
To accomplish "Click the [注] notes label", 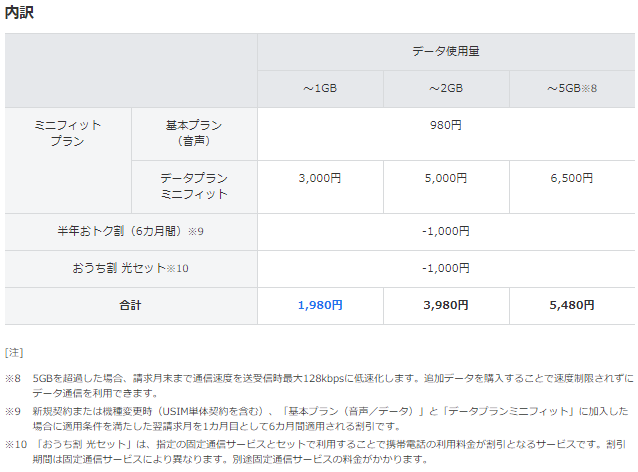I will [15, 352].
